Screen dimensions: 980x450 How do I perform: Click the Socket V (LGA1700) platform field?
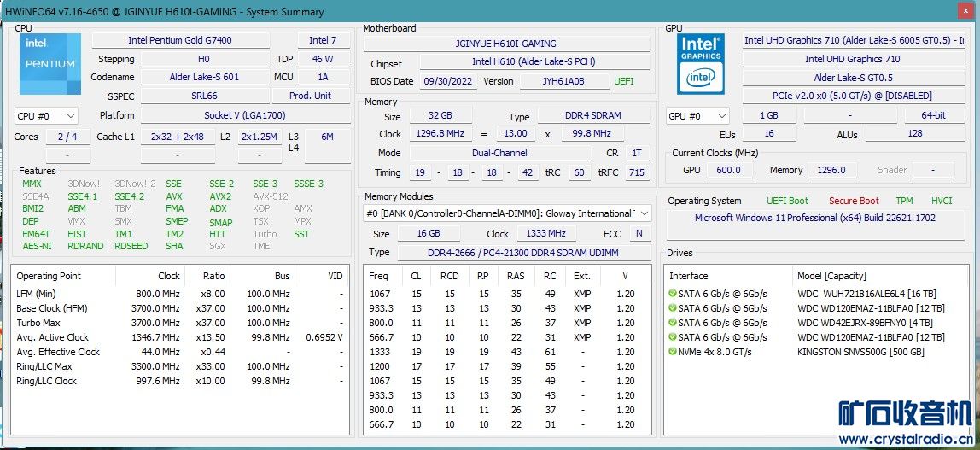click(244, 116)
